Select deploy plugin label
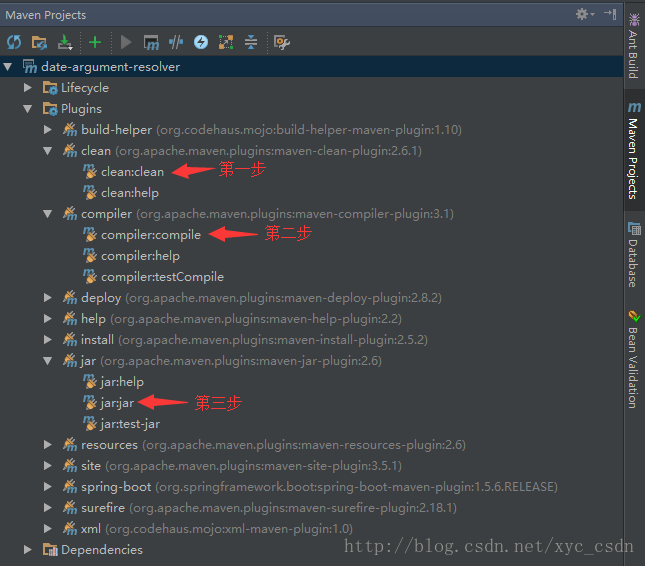Screen dimensions: 645x566 coord(101,298)
